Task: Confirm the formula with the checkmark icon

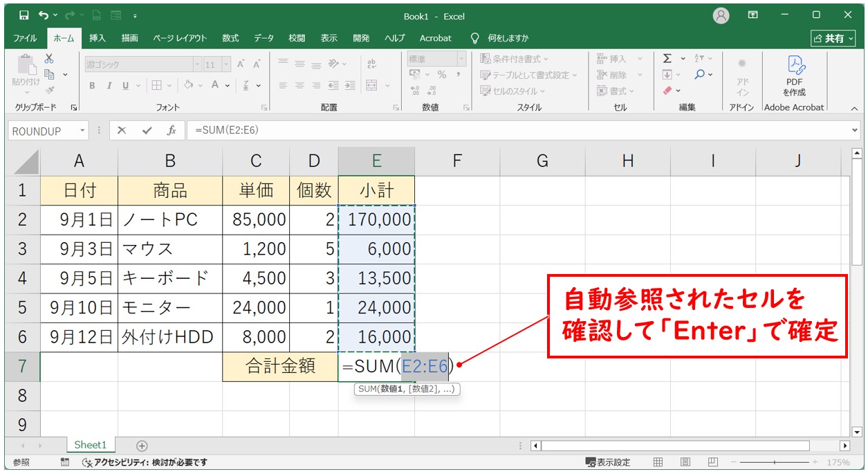Action: point(146,130)
